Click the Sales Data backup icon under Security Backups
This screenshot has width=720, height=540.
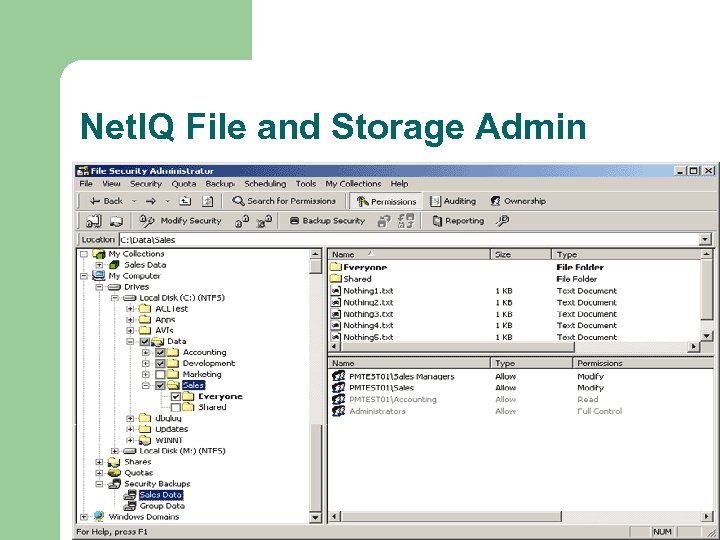pyautogui.click(x=130, y=495)
